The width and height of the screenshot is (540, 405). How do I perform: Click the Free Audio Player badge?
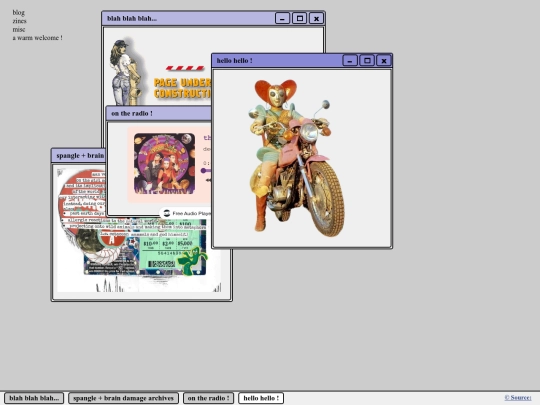pos(186,213)
